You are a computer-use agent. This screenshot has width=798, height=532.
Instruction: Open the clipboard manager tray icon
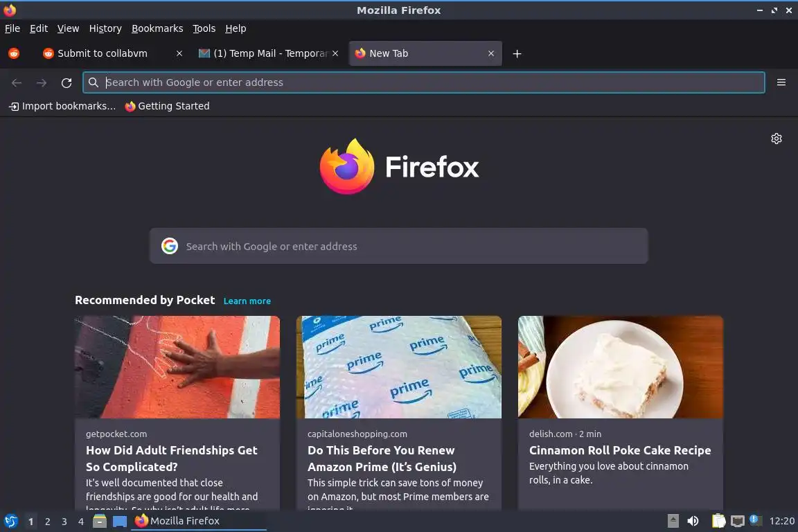718,521
